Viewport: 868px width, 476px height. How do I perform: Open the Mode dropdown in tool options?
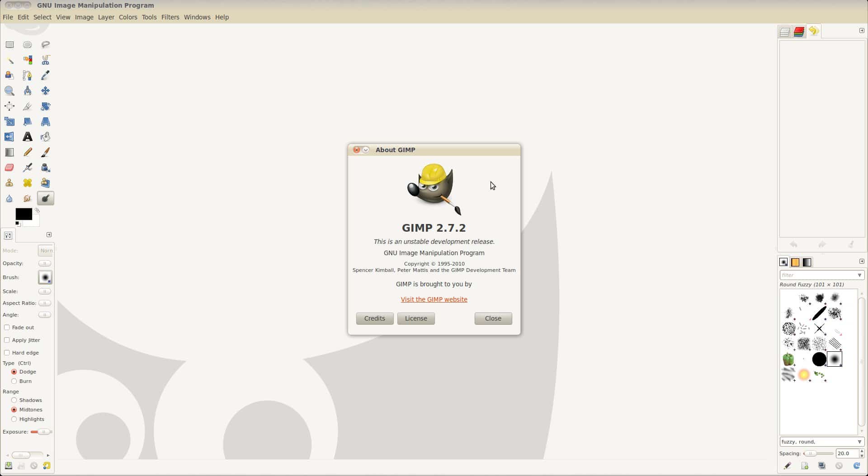(x=45, y=251)
